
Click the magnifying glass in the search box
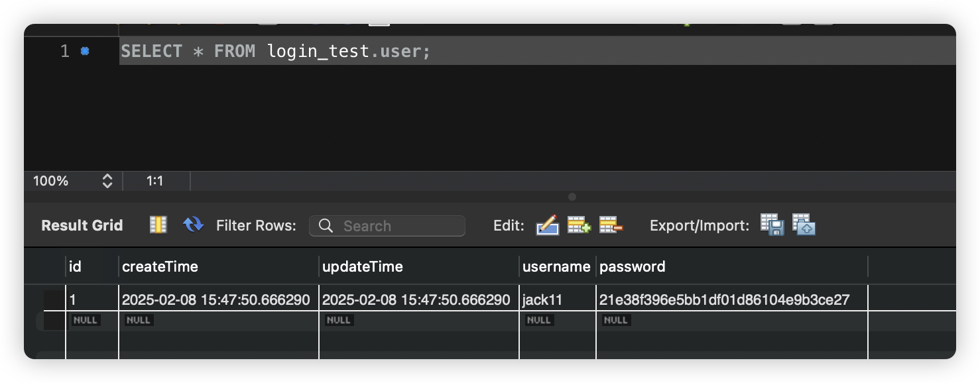[326, 226]
